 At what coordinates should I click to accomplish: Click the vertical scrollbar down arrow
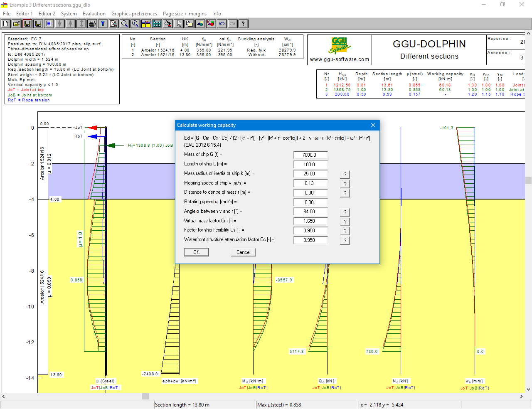pyautogui.click(x=528, y=389)
